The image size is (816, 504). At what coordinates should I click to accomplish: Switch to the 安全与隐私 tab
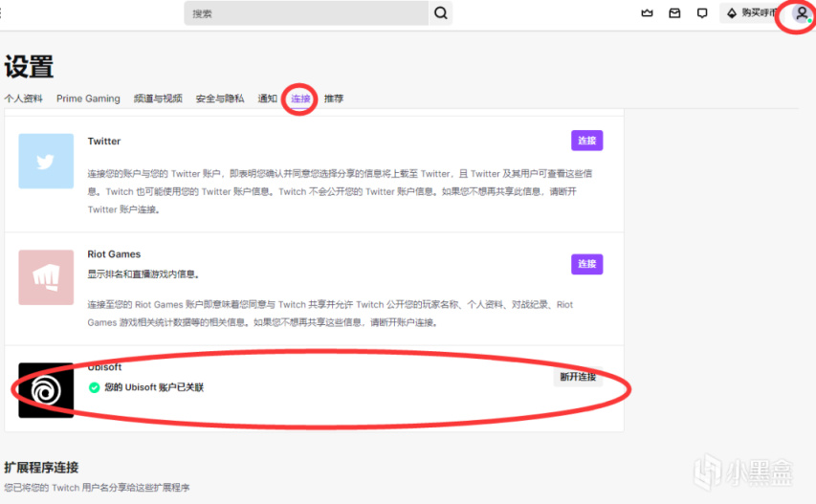tap(220, 99)
